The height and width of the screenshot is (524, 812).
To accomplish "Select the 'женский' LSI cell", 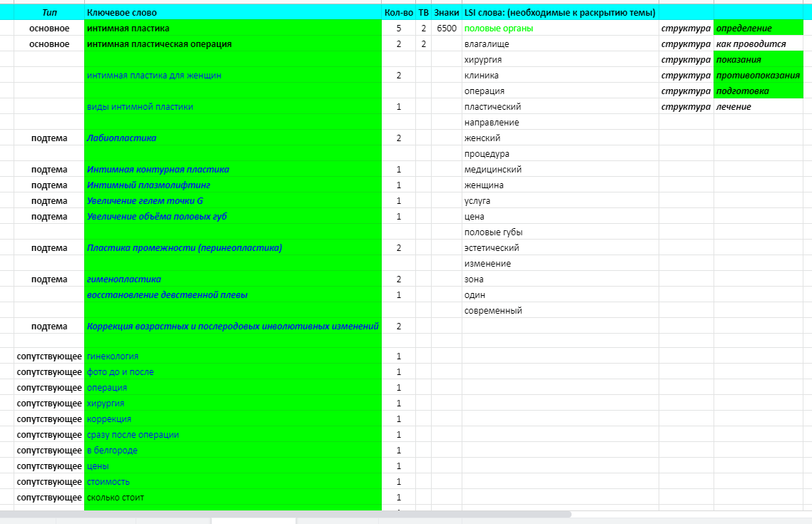I will point(560,138).
